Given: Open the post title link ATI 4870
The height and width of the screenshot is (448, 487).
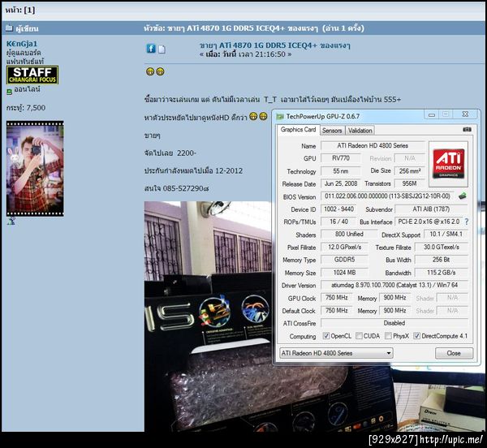Looking at the screenshot, I should coord(275,45).
